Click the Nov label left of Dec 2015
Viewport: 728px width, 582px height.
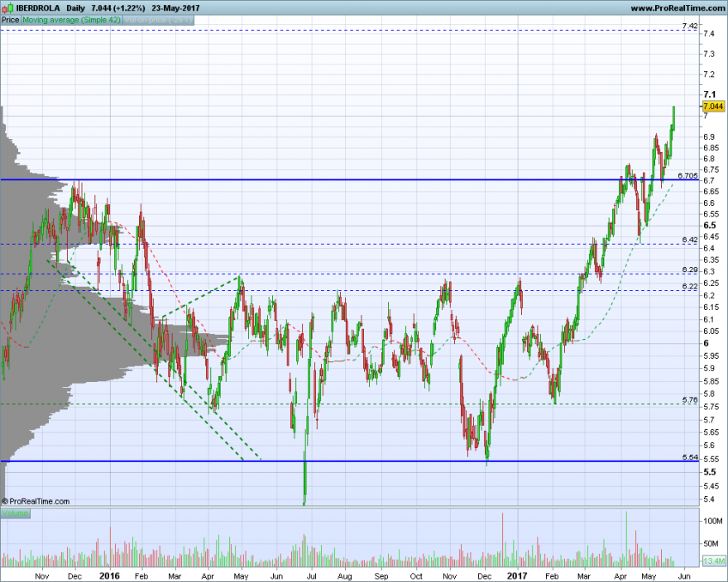pyautogui.click(x=42, y=576)
